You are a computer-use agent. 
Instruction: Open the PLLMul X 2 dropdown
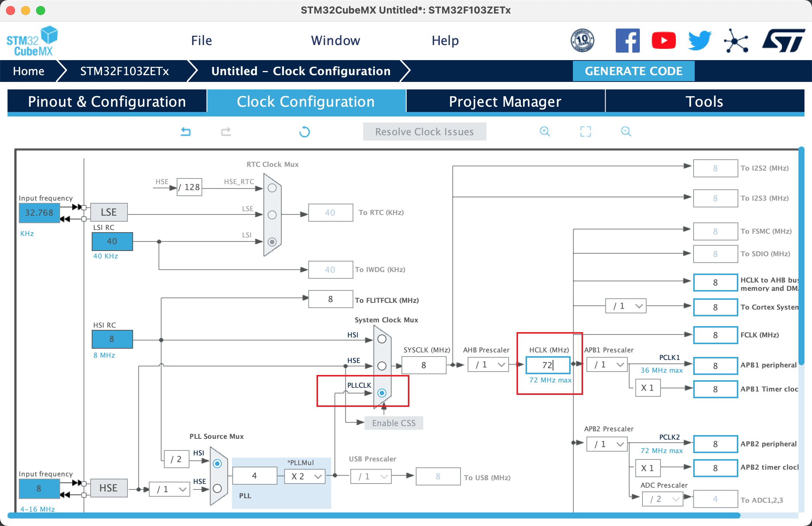[x=305, y=476]
